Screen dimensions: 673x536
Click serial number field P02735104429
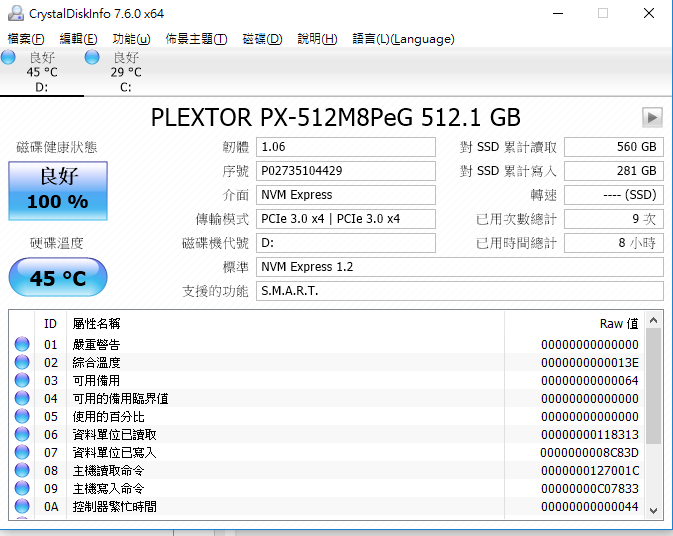coord(346,171)
